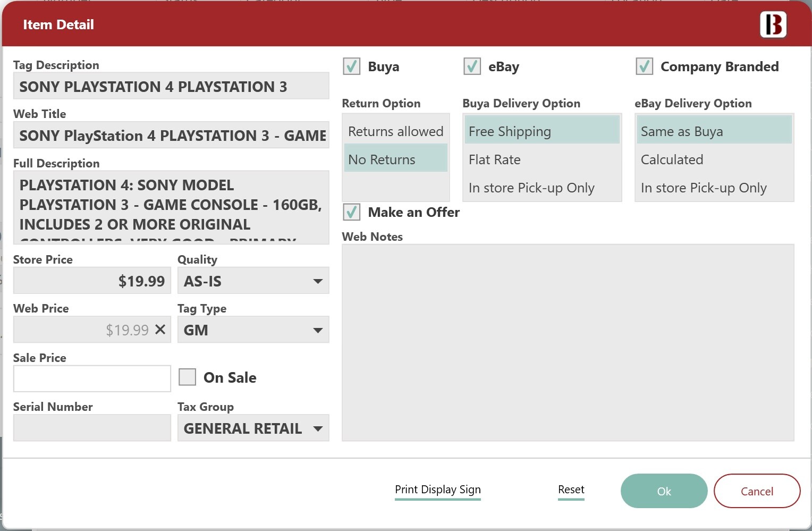Toggle the eBay checkbox
The image size is (812, 531).
coord(472,66)
